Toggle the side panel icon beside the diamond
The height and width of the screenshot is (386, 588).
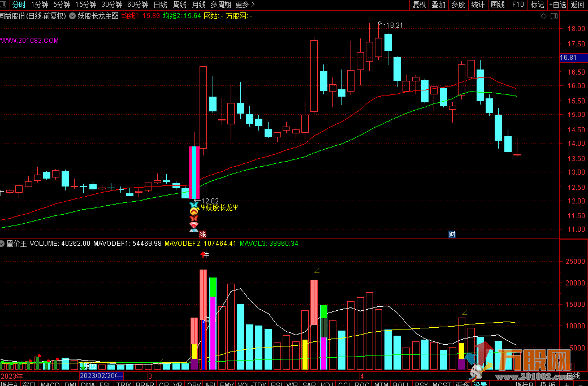pos(554,16)
